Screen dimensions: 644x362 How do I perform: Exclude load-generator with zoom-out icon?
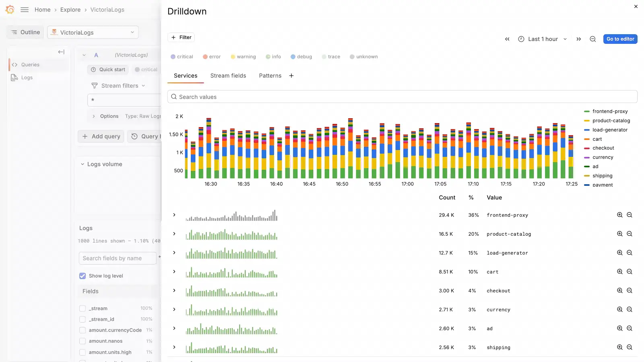(630, 253)
